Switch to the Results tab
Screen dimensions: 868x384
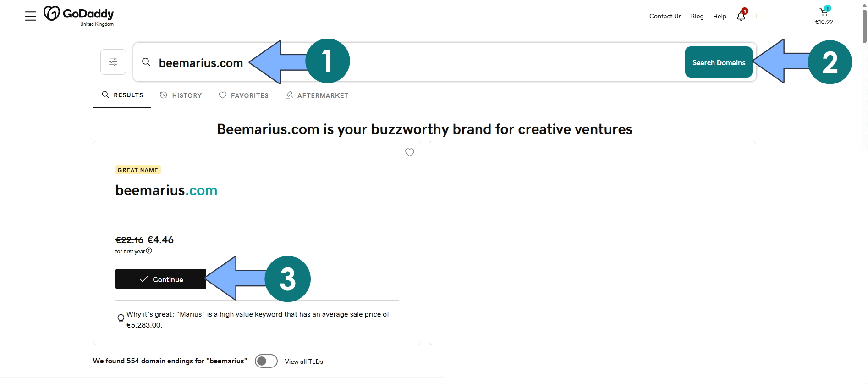click(x=122, y=95)
